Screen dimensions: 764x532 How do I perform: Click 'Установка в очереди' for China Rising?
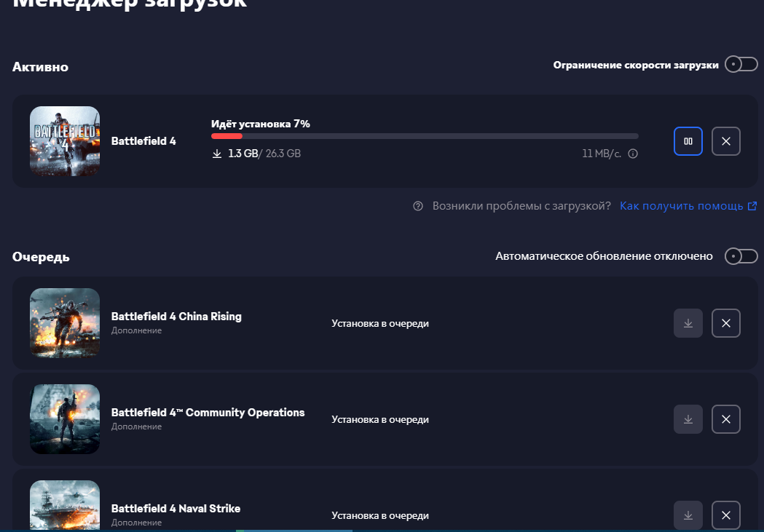pyautogui.click(x=380, y=324)
